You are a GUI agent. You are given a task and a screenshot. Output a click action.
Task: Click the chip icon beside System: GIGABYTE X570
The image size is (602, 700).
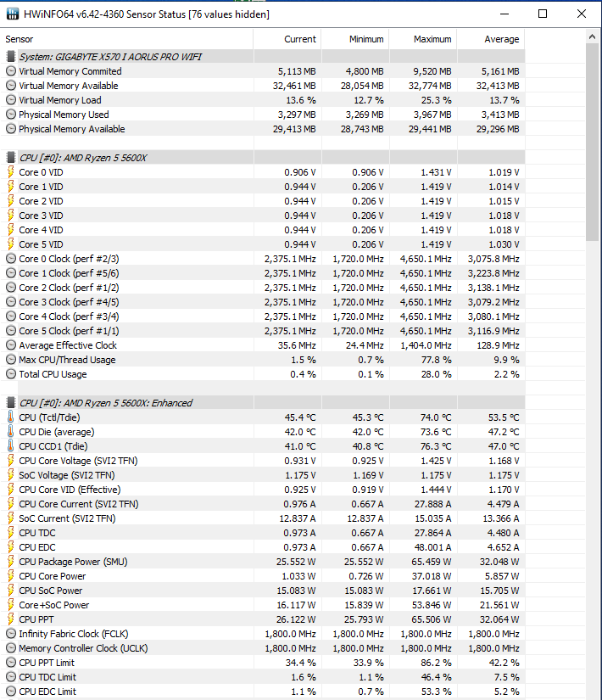pos(11,56)
